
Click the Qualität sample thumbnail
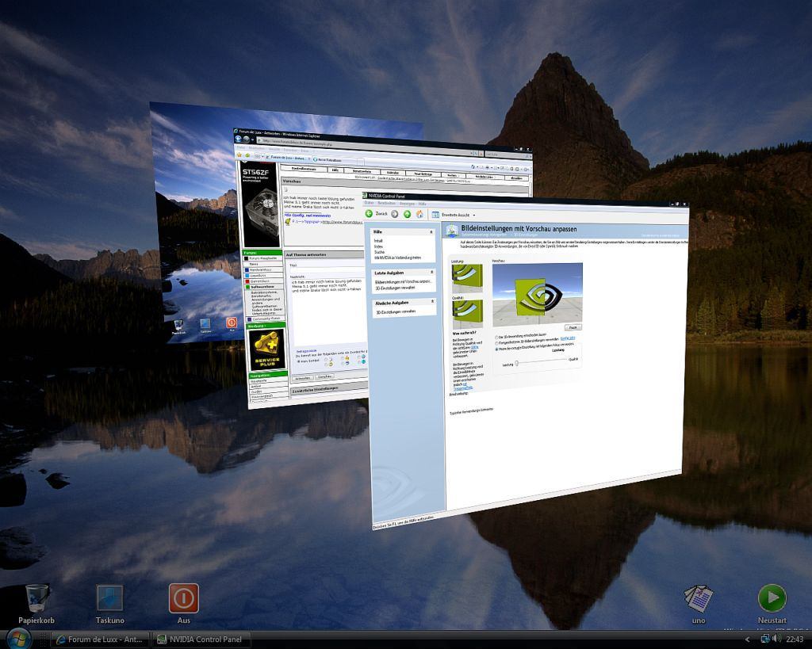[x=468, y=314]
